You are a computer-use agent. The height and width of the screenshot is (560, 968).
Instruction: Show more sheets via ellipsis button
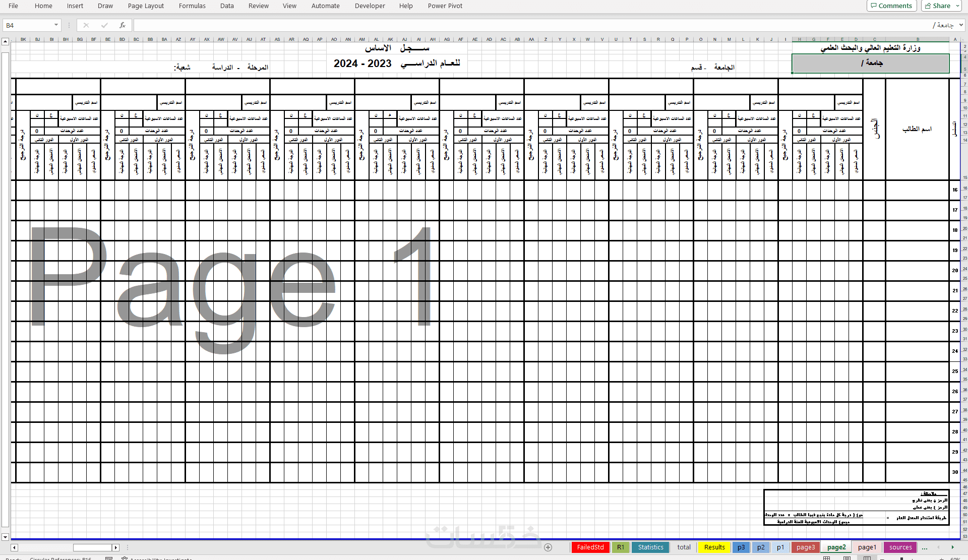point(924,547)
